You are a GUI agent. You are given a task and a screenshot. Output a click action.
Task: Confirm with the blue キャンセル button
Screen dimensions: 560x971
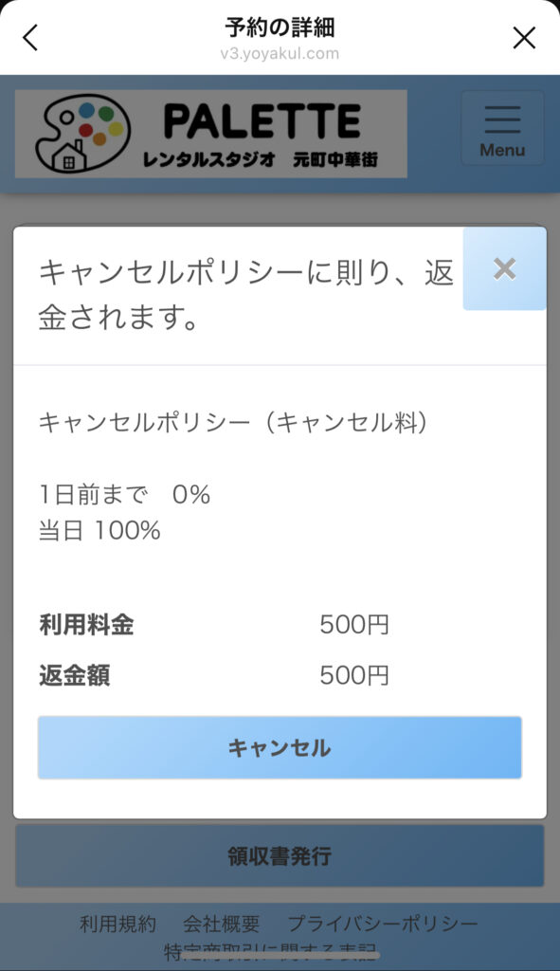(x=280, y=747)
